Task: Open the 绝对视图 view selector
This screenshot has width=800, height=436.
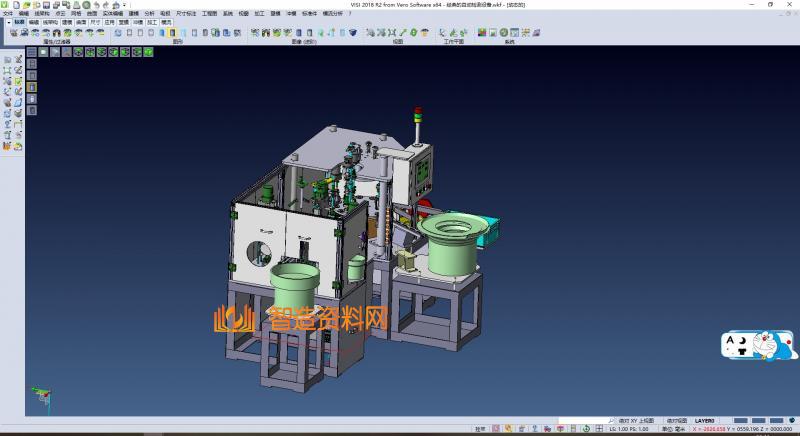Action: pos(677,421)
